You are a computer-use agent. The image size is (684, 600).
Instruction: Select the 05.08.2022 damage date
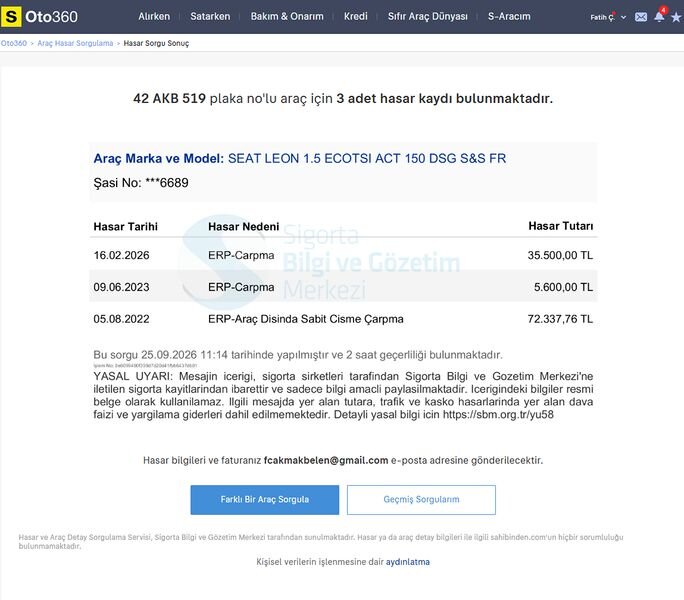click(x=121, y=319)
